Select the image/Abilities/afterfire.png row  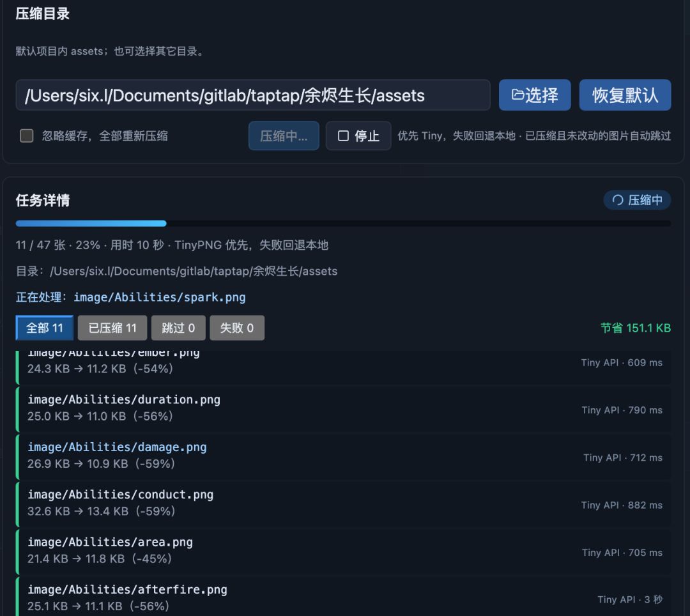click(x=343, y=597)
